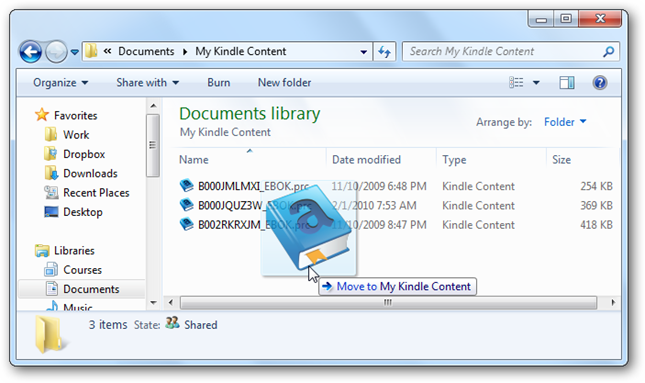This screenshot has height=383, width=645.
Task: Select Favorites in navigation pane
Action: tap(76, 116)
